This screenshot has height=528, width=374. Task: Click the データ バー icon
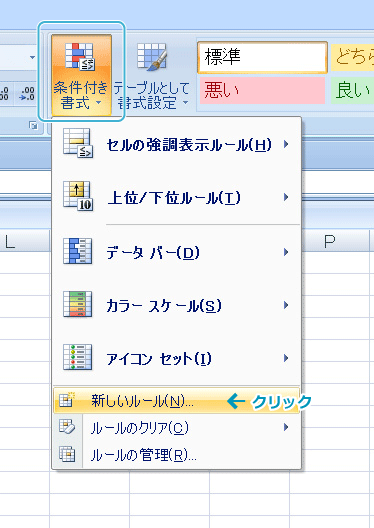[x=77, y=251]
